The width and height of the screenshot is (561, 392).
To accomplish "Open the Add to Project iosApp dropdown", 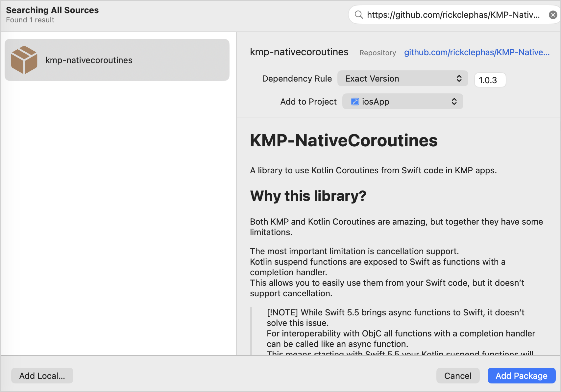I will [403, 102].
